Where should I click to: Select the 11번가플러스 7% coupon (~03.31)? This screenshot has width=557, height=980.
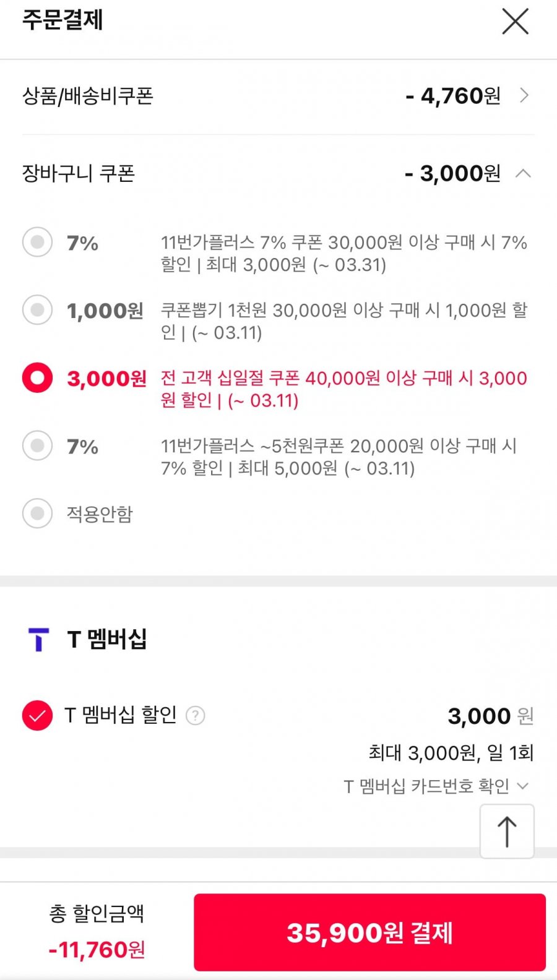point(37,242)
